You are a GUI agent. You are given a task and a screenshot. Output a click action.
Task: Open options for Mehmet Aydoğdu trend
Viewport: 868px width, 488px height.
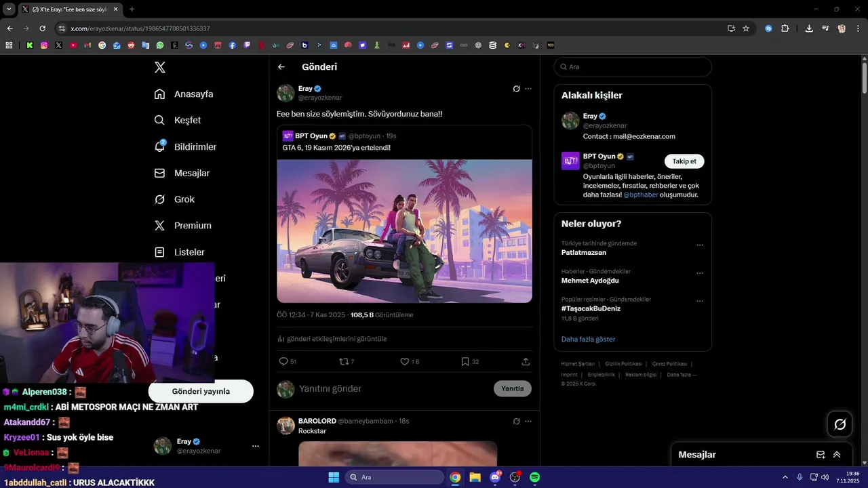pos(700,273)
